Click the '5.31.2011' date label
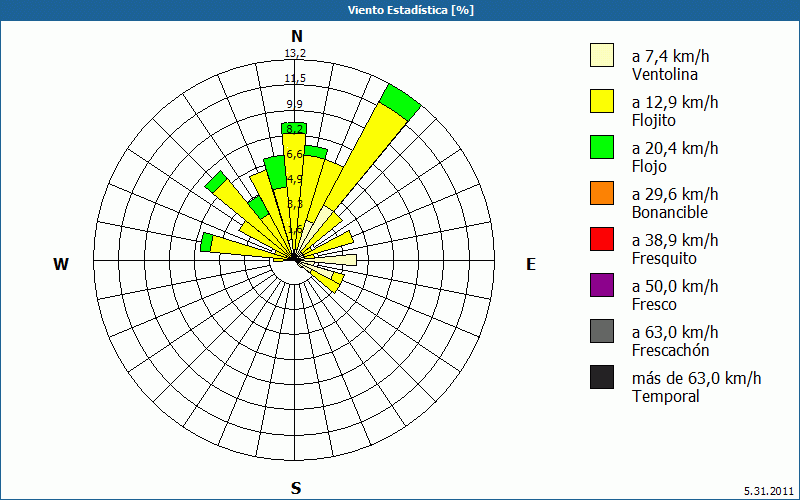This screenshot has width=800, height=500. 768,491
